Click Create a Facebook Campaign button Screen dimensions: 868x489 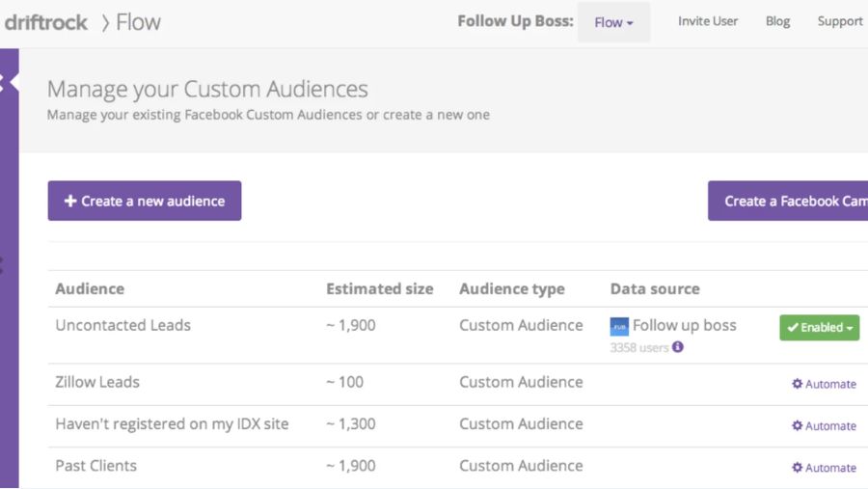[788, 201]
